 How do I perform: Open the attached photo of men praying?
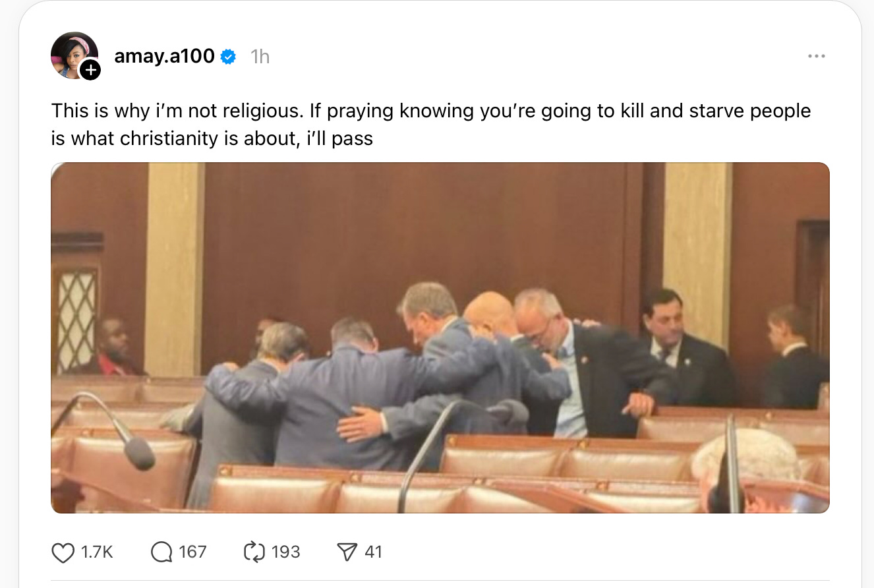(x=440, y=338)
